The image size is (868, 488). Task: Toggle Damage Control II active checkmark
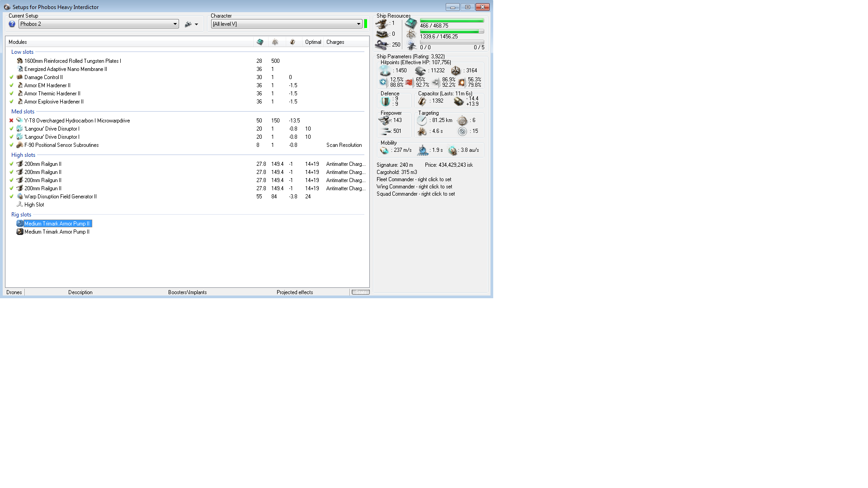point(12,77)
